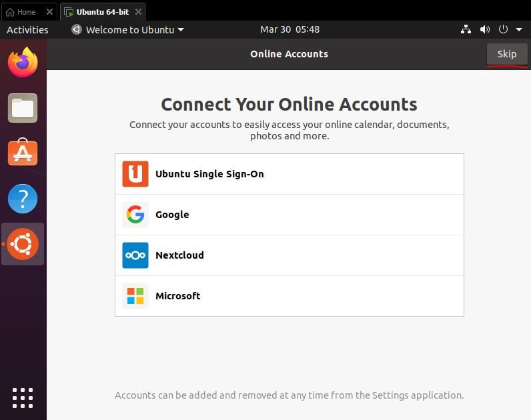531x420 pixels.
Task: Open the network status icon in top bar
Action: pyautogui.click(x=466, y=29)
